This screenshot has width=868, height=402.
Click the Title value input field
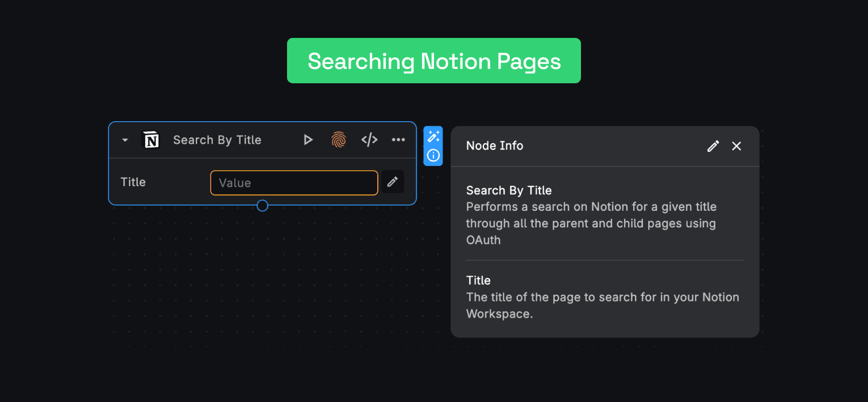[294, 183]
